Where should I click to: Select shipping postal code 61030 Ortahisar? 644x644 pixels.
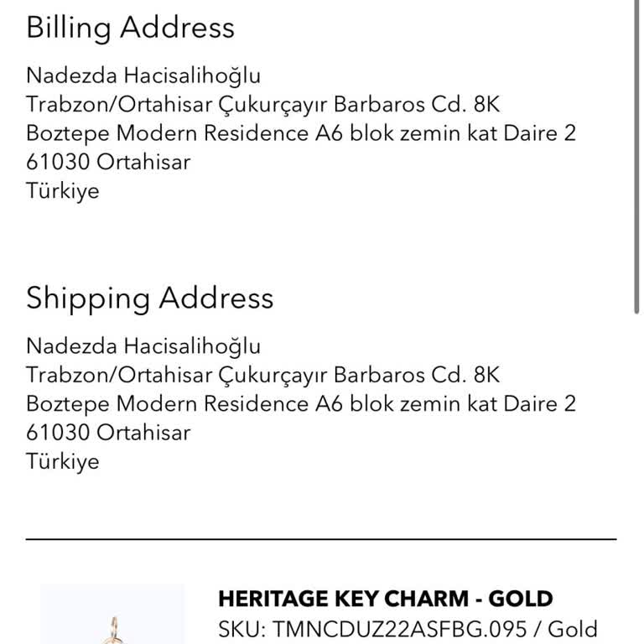pos(108,433)
